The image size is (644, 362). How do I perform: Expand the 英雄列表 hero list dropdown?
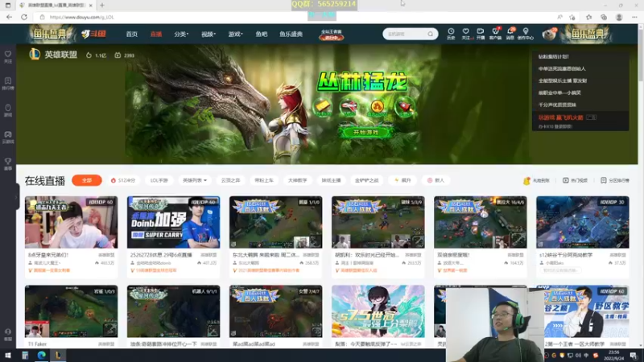point(195,180)
